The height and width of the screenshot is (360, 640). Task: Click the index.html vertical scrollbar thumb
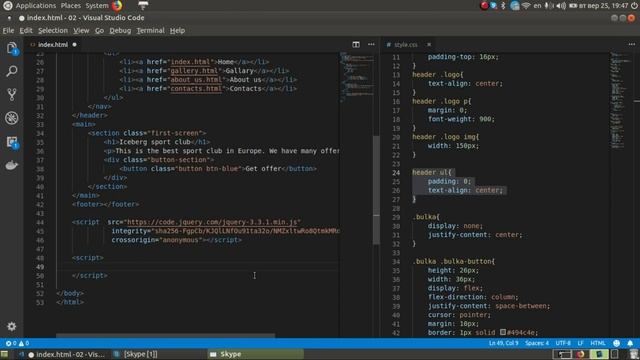tap(376, 190)
